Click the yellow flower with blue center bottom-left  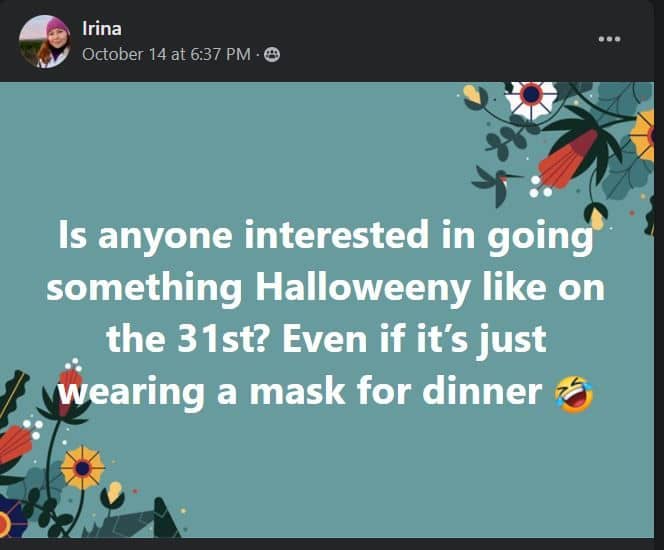click(82, 468)
